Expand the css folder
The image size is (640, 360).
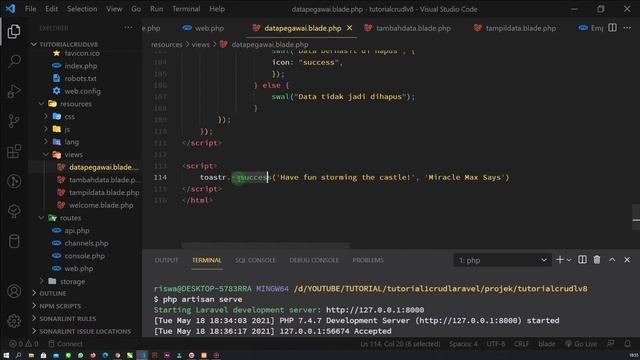click(x=46, y=116)
